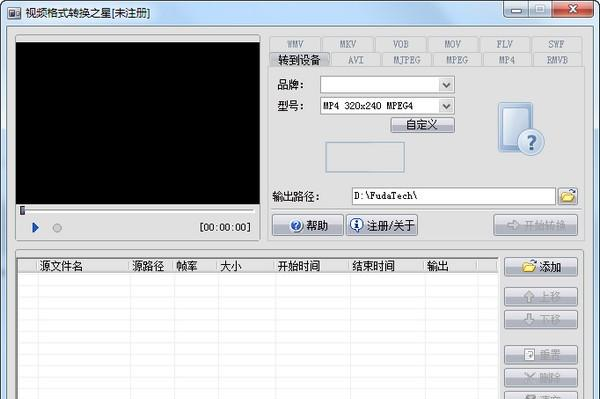Select the 转到设备 tab
Viewport: 600px width, 399px height.
click(299, 60)
